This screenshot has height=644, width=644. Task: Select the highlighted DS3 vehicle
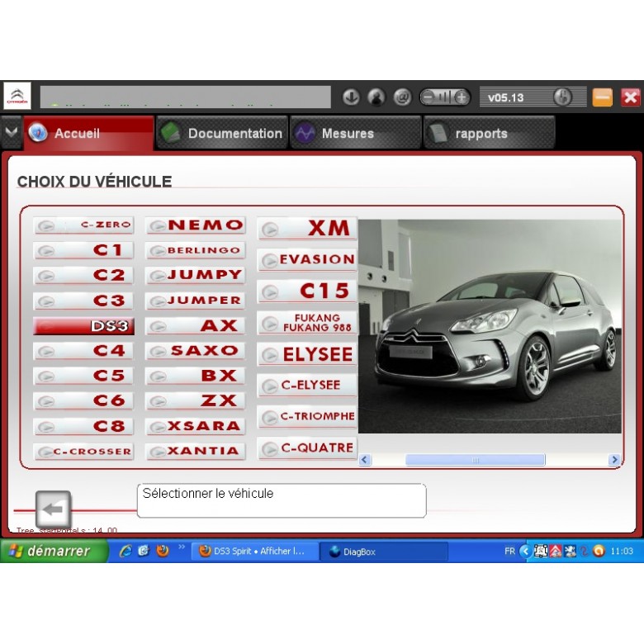coord(83,326)
